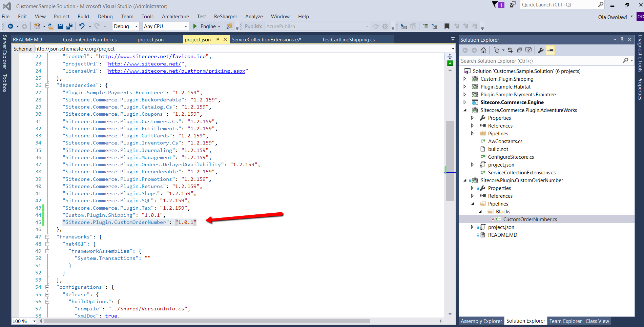This screenshot has width=644, height=327.
Task: Open the document tabs overflow list
Action: pos(453,39)
